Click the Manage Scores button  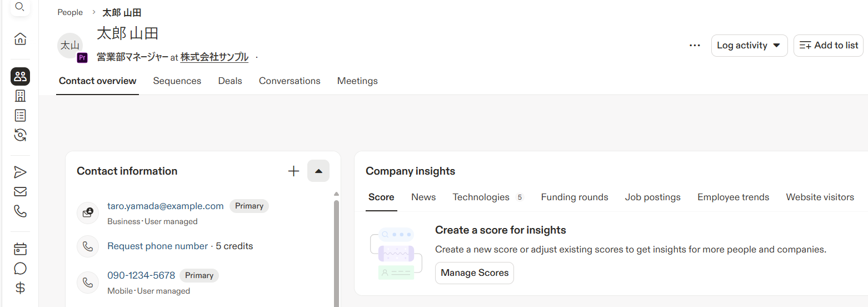(x=475, y=273)
